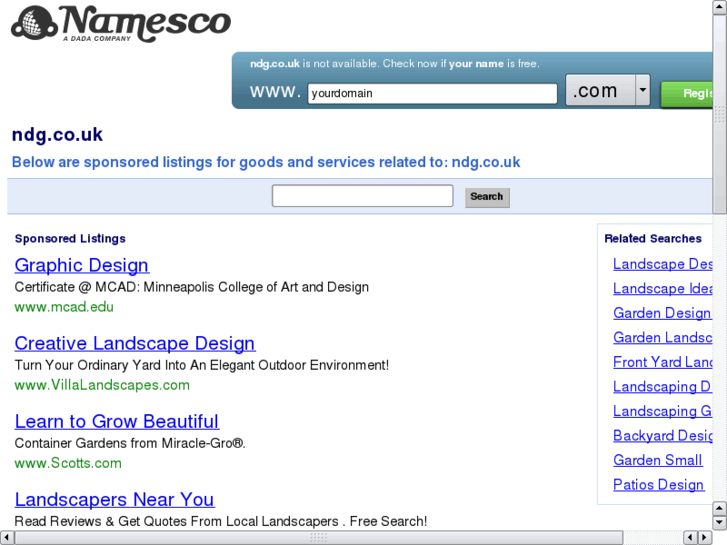Image resolution: width=727 pixels, height=545 pixels.
Task: Select the Garden Small related search
Action: (x=657, y=460)
